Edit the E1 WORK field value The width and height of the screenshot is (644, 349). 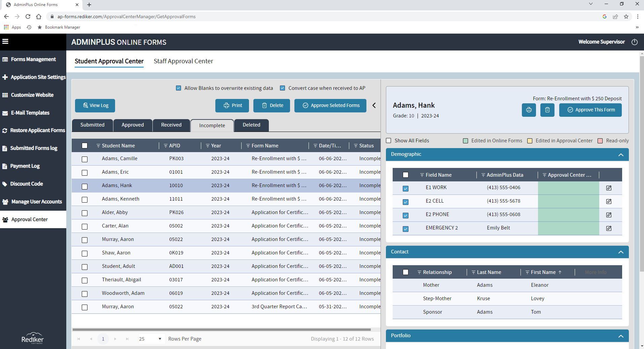pos(609,188)
